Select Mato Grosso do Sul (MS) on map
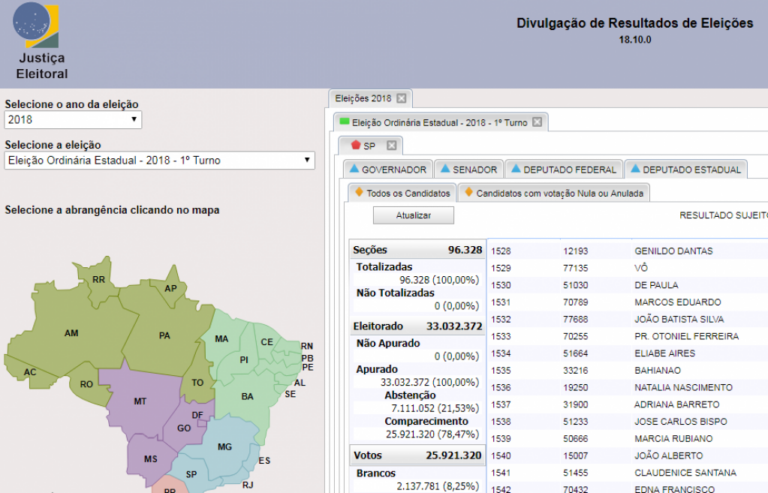The image size is (768, 493). click(x=150, y=459)
